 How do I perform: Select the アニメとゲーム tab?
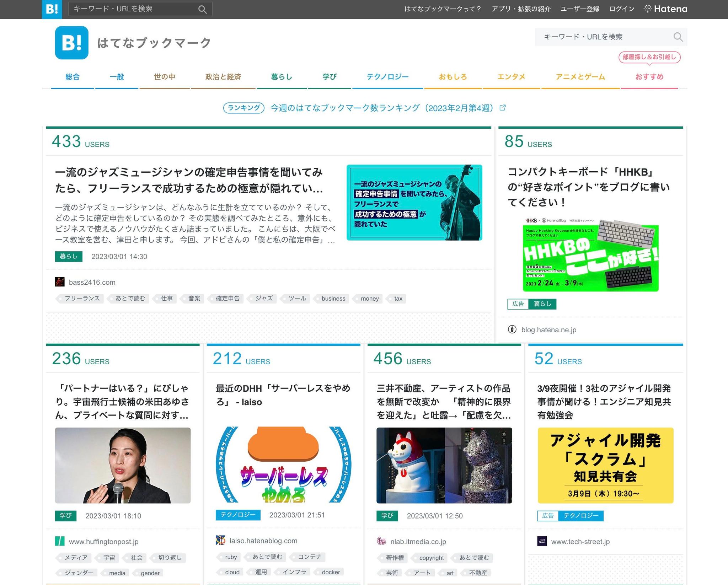580,77
